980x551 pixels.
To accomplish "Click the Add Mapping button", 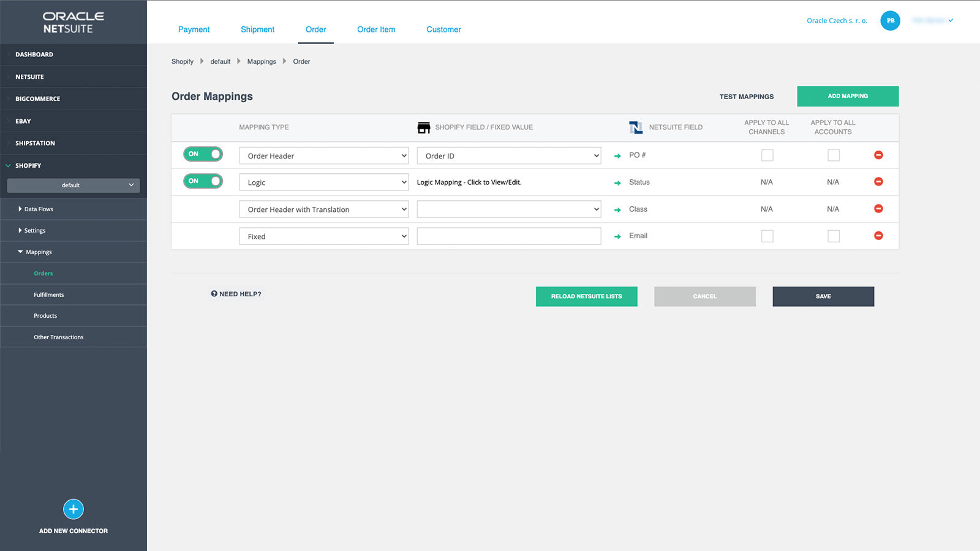I will (848, 96).
